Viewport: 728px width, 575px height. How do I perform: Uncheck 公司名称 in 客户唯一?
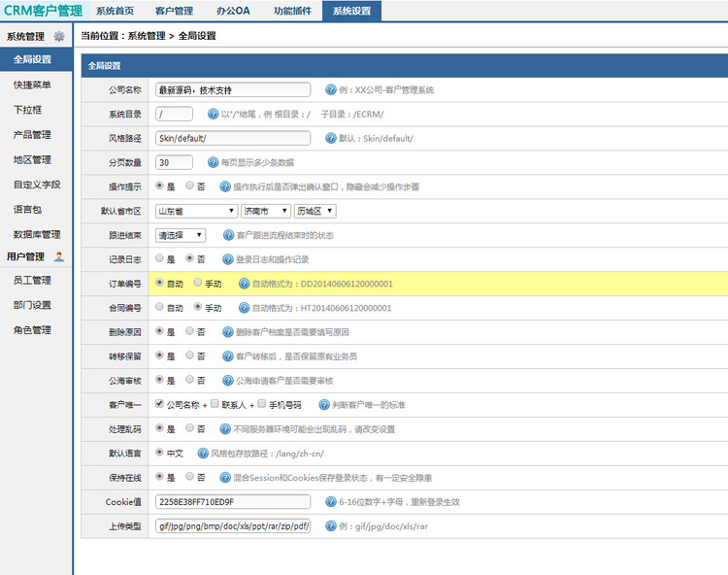(x=159, y=403)
